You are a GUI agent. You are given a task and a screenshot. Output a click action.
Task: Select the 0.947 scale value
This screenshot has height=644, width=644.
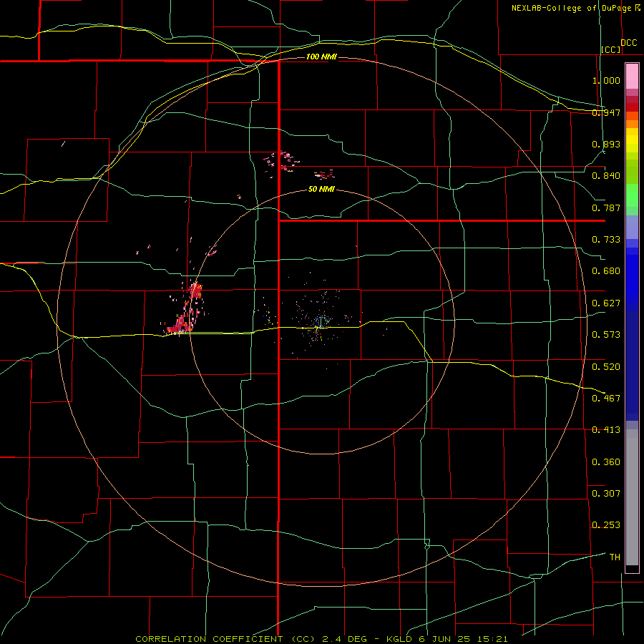point(606,112)
